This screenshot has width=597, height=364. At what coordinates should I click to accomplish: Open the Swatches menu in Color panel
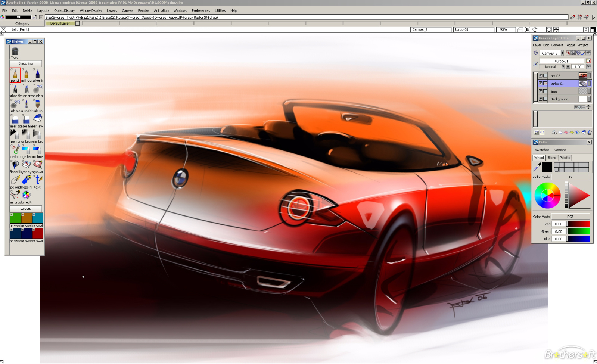[542, 150]
